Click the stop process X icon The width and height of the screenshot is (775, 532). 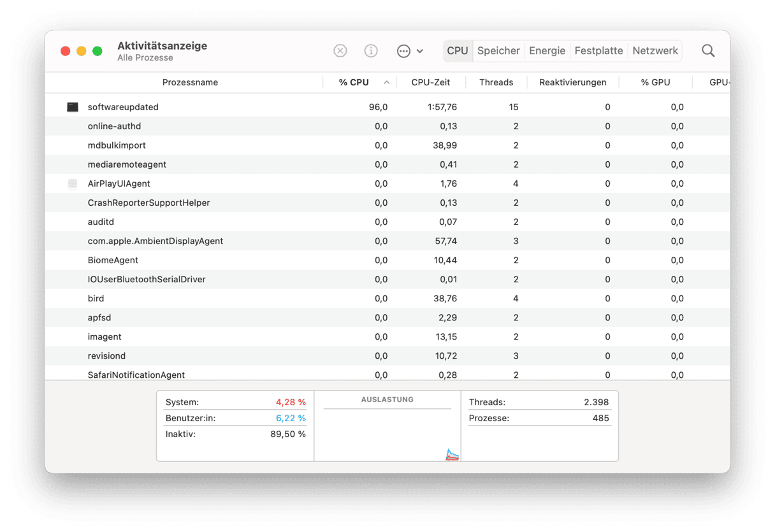tap(340, 51)
